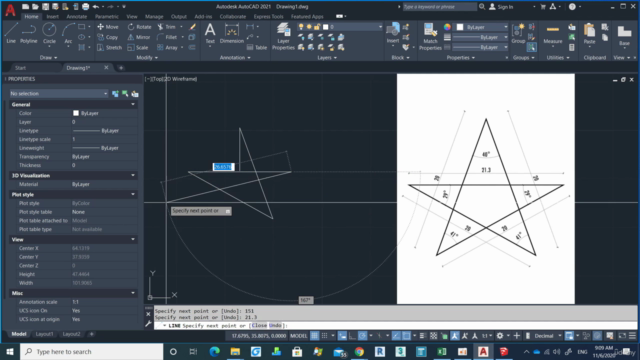Screen dimensions: 640x360
Task: Click the Undo arrow in quick access toolbar
Action: (96, 7)
